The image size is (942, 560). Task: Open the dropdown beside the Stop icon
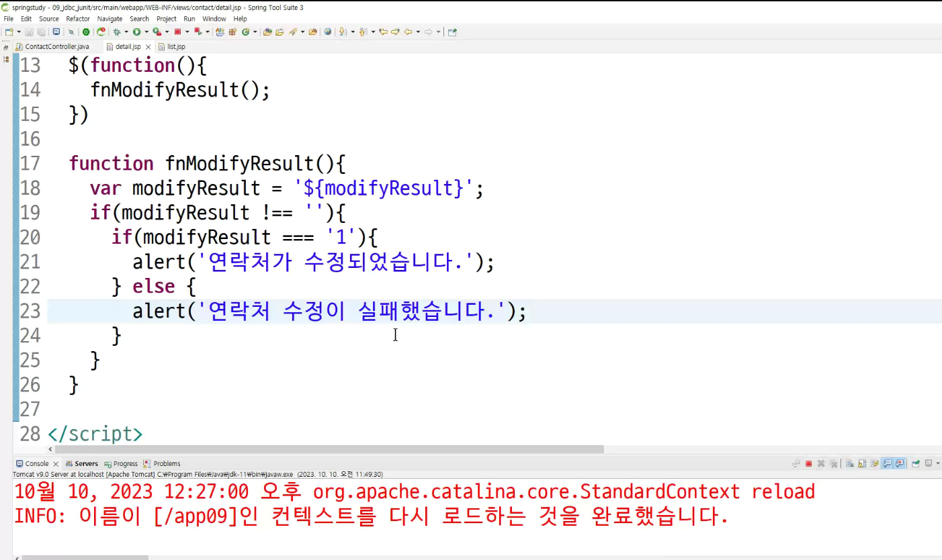tap(187, 32)
